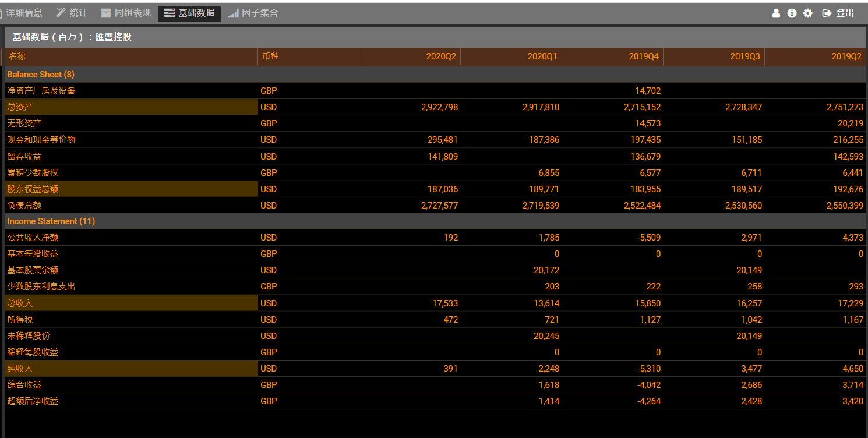
Task: Click the income tax value 472
Action: [x=450, y=320]
